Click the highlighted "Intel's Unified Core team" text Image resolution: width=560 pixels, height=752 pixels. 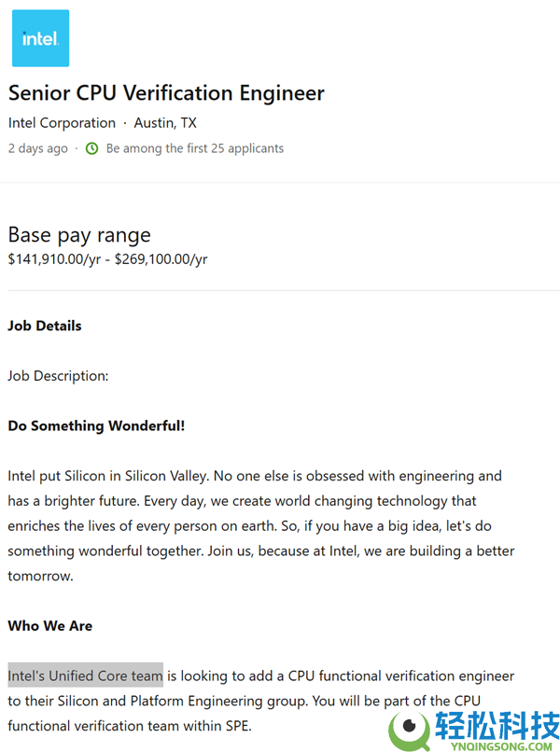(x=85, y=675)
